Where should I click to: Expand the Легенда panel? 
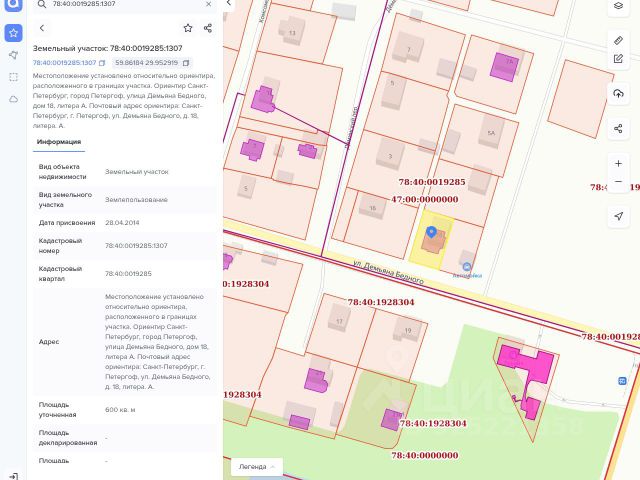tap(257, 467)
